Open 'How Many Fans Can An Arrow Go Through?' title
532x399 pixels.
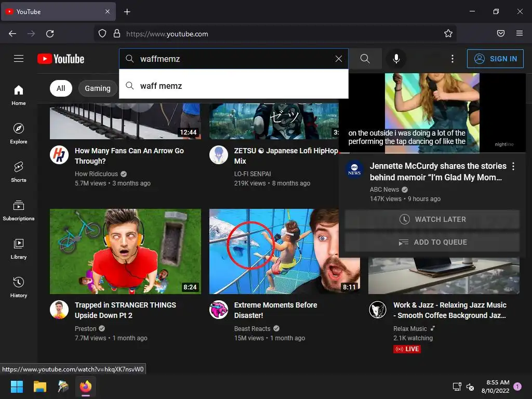129,156
